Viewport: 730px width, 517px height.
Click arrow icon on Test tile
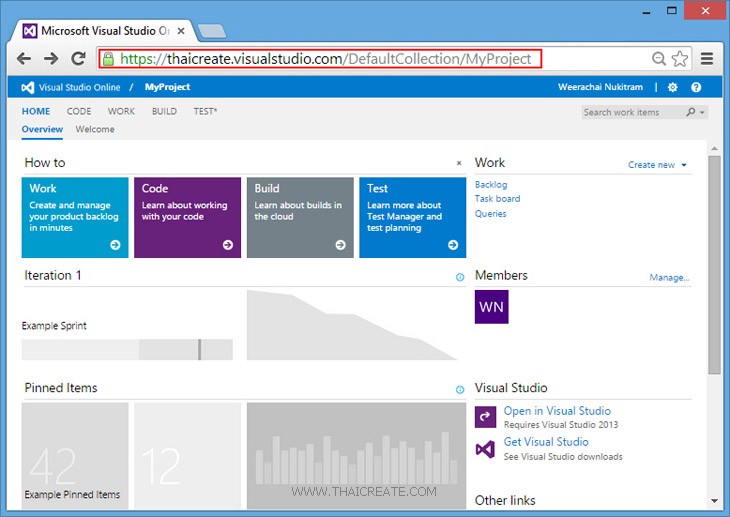[453, 245]
